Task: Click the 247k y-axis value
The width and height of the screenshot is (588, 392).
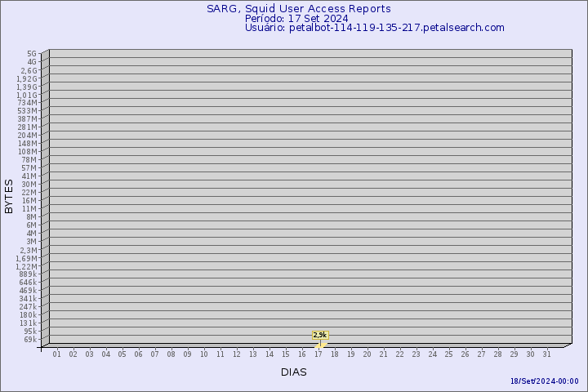Action: (x=28, y=307)
